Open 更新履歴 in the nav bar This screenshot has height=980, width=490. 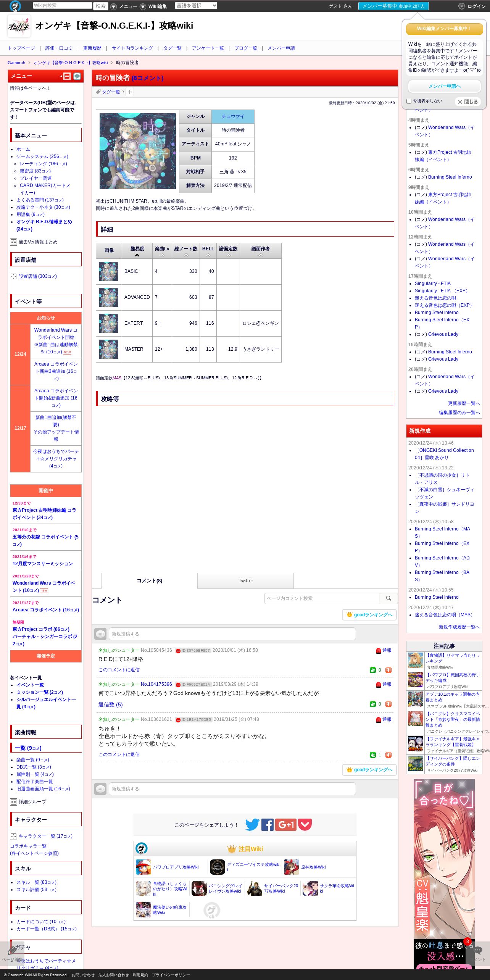pyautogui.click(x=92, y=48)
